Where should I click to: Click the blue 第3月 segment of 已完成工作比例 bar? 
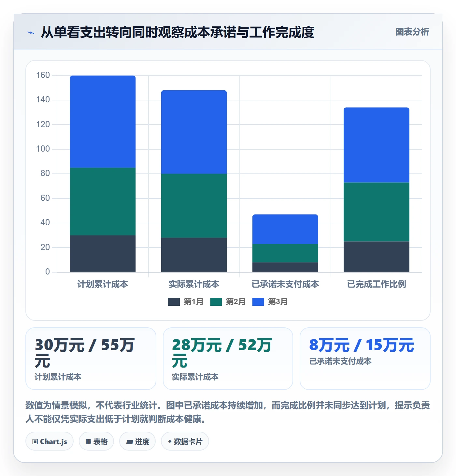(x=377, y=145)
